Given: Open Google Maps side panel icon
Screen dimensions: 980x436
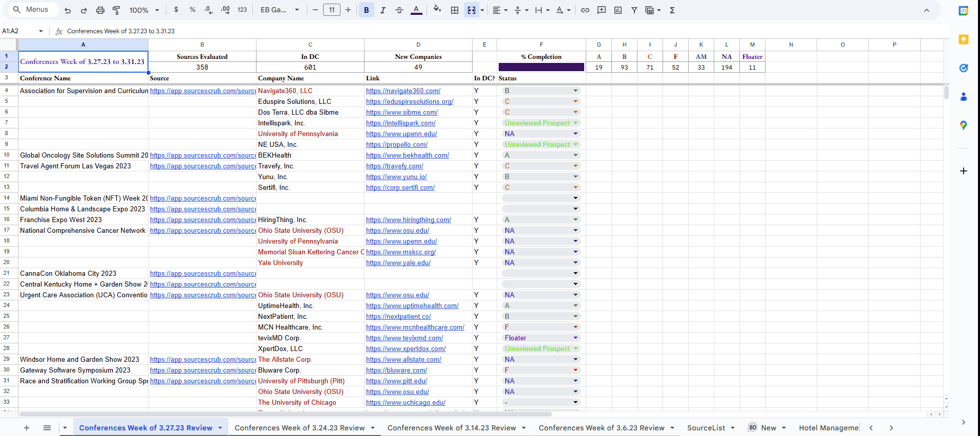Looking at the screenshot, I should tap(964, 125).
